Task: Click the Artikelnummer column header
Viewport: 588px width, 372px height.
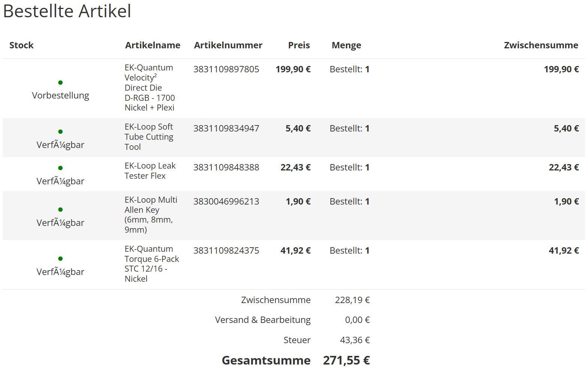Action: [228, 45]
